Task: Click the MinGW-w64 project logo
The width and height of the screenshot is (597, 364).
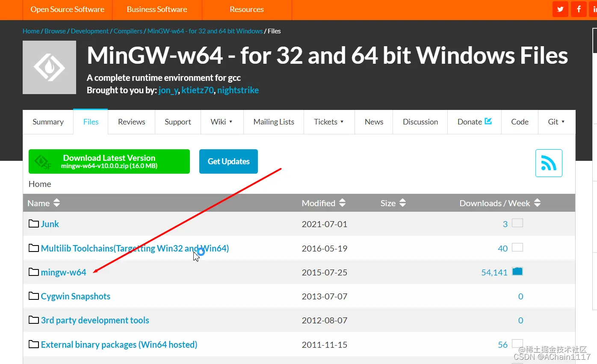Action: (49, 68)
